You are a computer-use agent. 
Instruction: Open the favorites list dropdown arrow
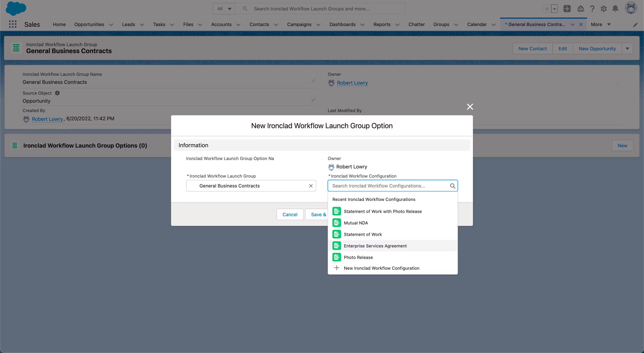click(x=555, y=9)
